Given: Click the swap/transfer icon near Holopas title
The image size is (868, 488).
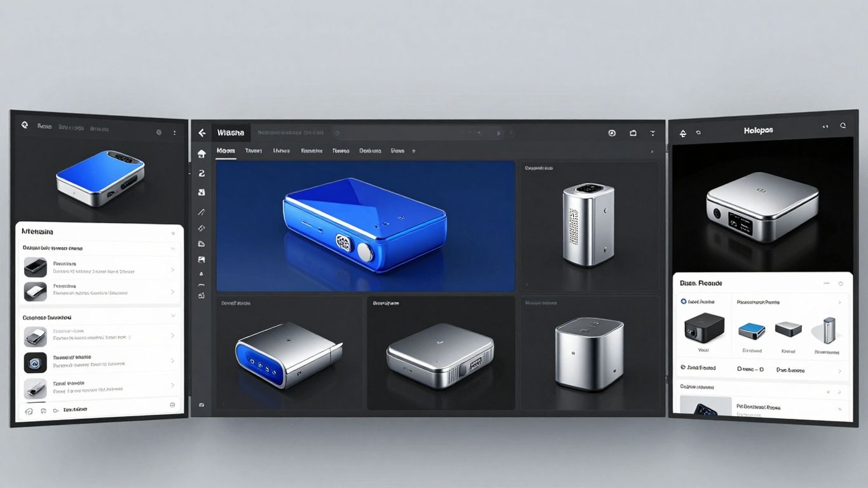Looking at the screenshot, I should [x=683, y=133].
